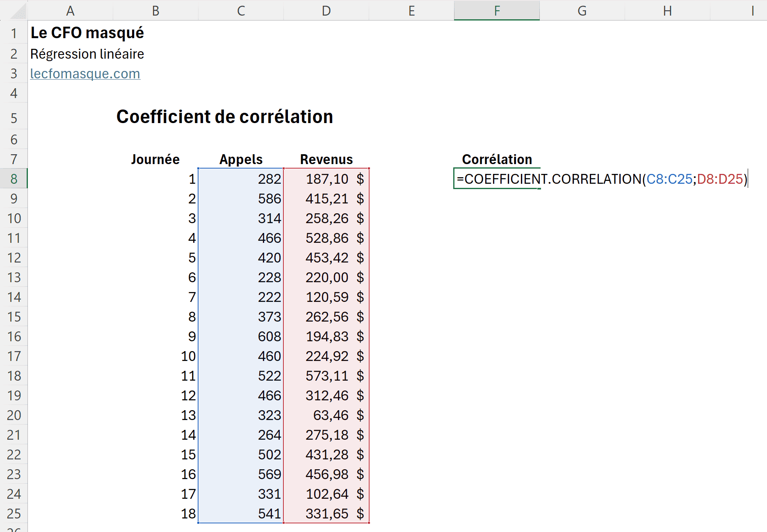Click the Select All corner button

pos(14,11)
